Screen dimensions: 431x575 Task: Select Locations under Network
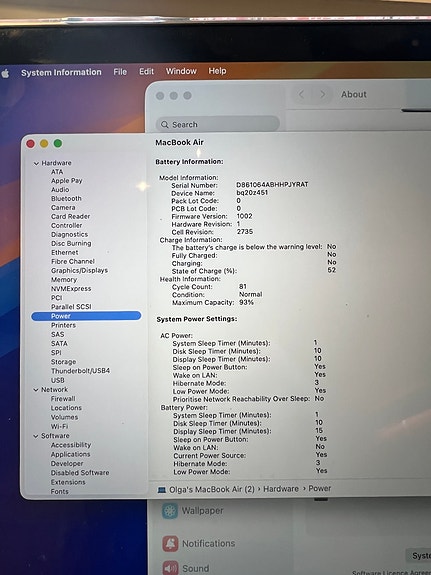[x=66, y=408]
